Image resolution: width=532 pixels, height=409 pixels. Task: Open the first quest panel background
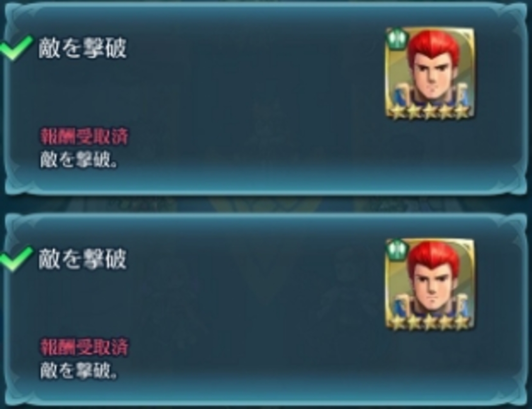[266, 98]
